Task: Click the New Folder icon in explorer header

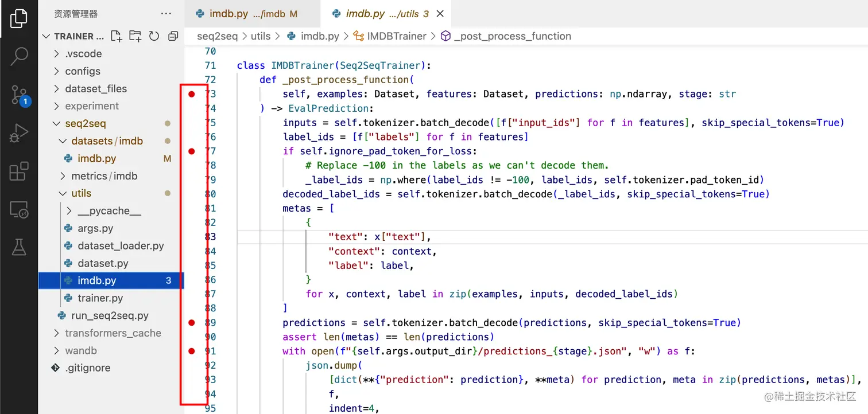Action: click(135, 36)
